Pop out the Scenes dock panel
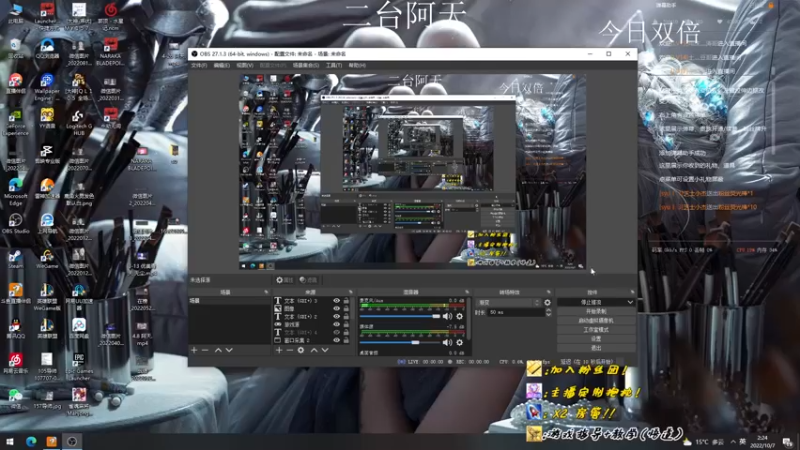800x450 pixels. click(266, 292)
